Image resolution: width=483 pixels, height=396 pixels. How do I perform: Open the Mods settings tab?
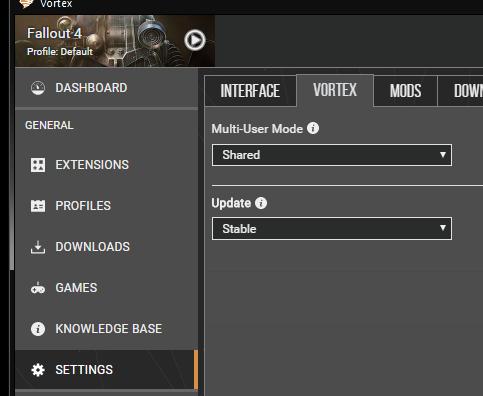tap(405, 91)
